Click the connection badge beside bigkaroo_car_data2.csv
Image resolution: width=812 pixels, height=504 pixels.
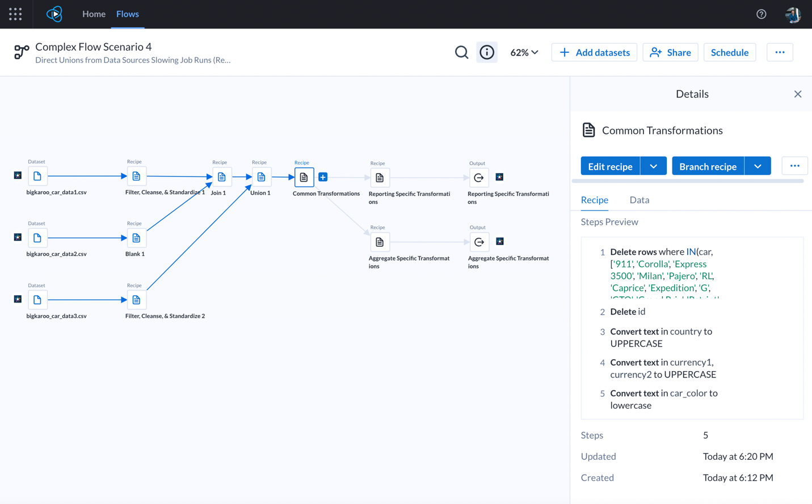(18, 237)
